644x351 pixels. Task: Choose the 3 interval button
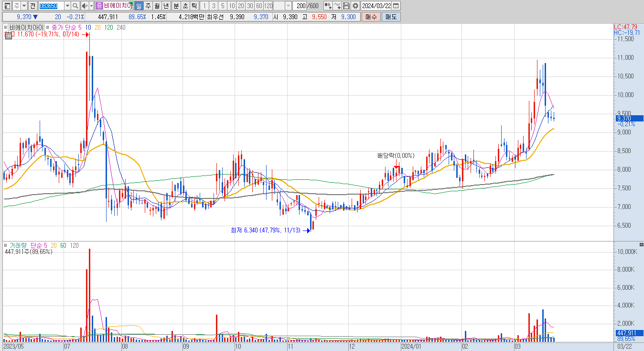coord(213,6)
